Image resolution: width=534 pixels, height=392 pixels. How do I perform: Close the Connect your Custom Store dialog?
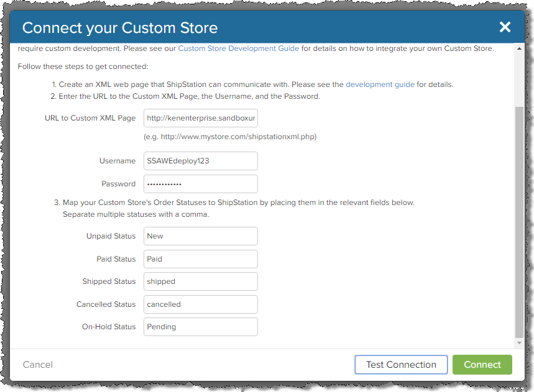pos(505,27)
